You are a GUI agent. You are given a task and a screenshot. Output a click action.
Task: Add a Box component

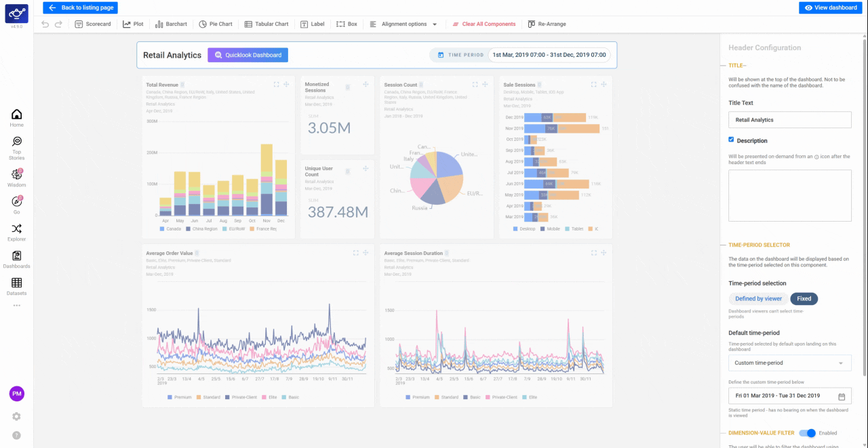[x=347, y=24]
